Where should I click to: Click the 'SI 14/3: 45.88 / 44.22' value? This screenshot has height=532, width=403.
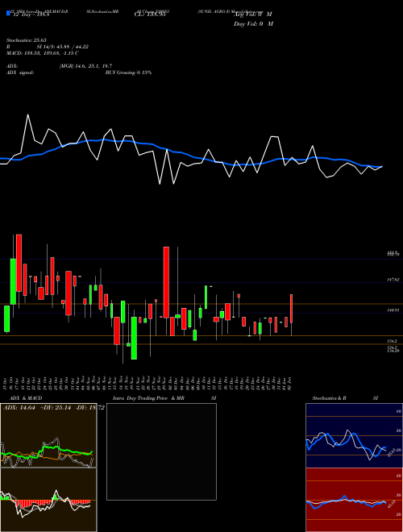[62, 47]
